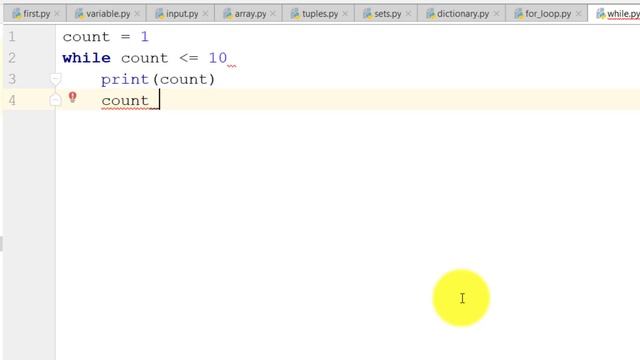
Task: Click the Python file icon on sets.py tab
Action: [x=367, y=14]
